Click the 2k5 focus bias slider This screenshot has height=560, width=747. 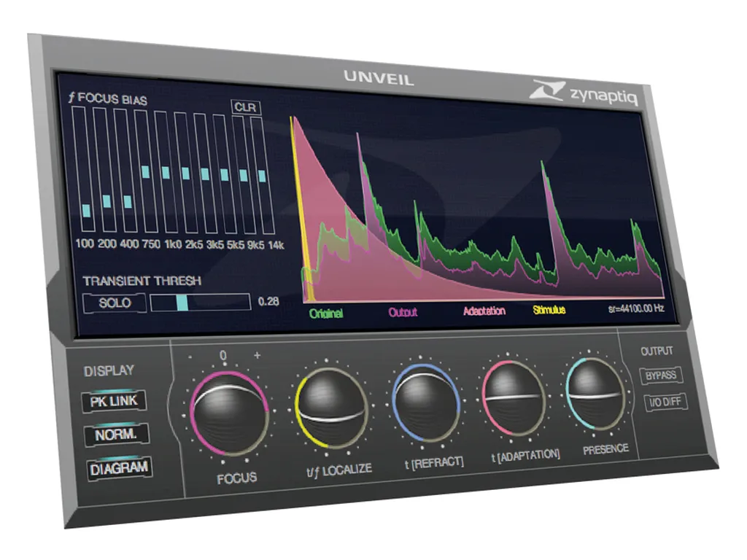pyautogui.click(x=185, y=174)
